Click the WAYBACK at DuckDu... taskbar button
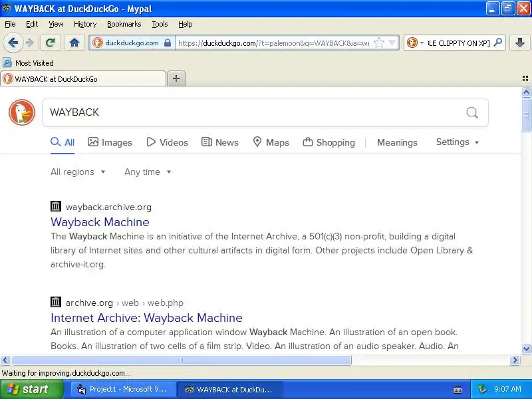The width and height of the screenshot is (532, 399). [x=230, y=389]
